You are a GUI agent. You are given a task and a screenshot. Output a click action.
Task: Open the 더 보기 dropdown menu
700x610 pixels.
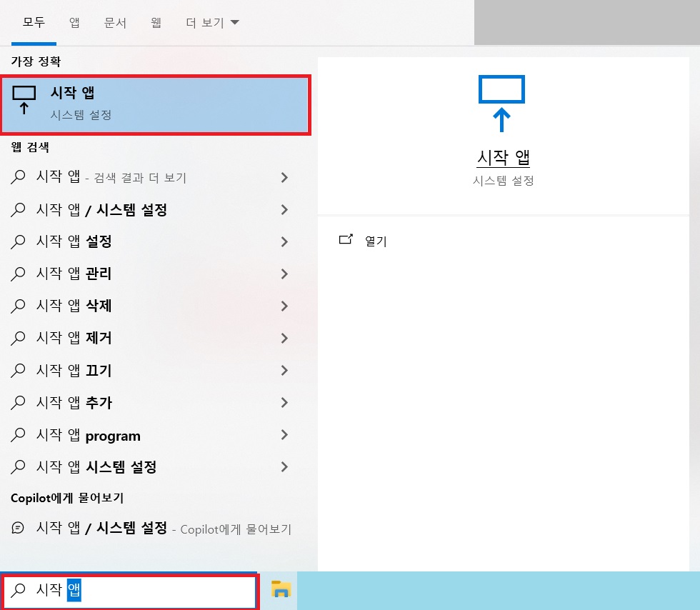[x=213, y=22]
